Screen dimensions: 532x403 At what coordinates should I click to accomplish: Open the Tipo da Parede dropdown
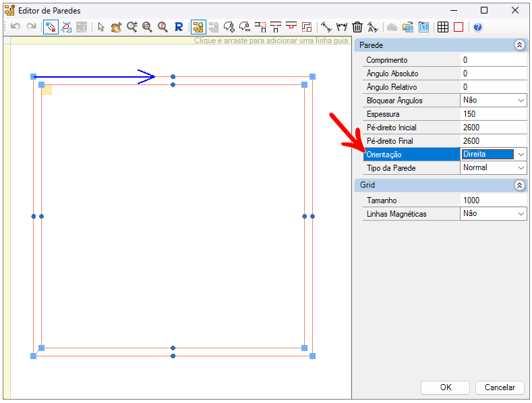tap(521, 168)
